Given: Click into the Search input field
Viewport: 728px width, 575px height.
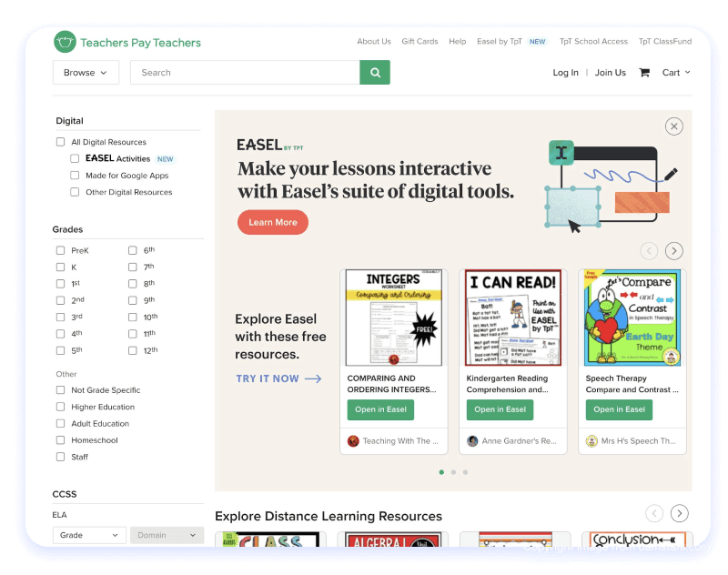Looking at the screenshot, I should tap(246, 73).
